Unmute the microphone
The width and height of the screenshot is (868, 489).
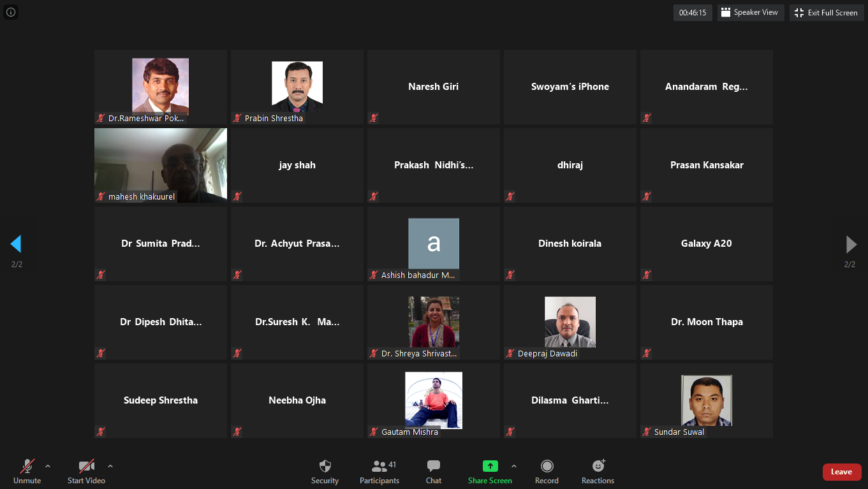[x=27, y=467]
